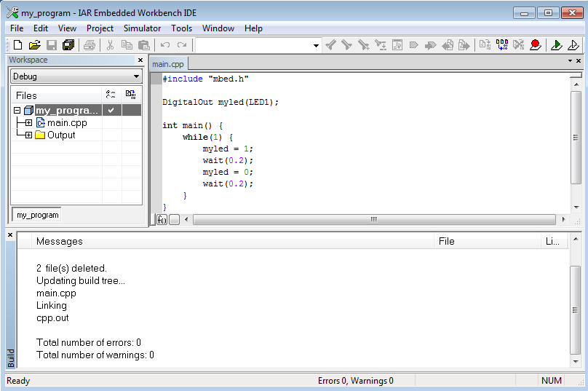Viewport: 588px width, 391px height.
Task: Click the editor horizontal scrollbar thumb
Action: click(373, 219)
